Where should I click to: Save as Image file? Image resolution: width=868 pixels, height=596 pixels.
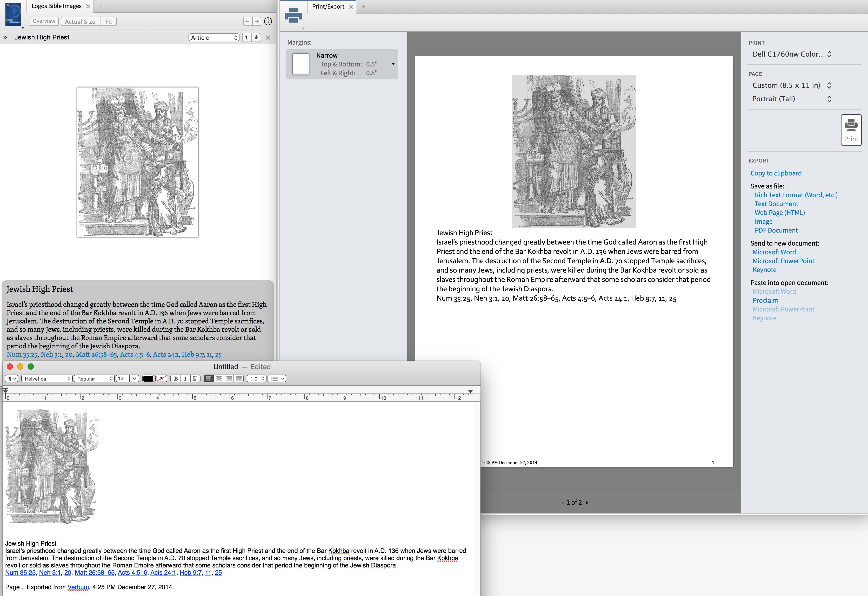pos(763,222)
